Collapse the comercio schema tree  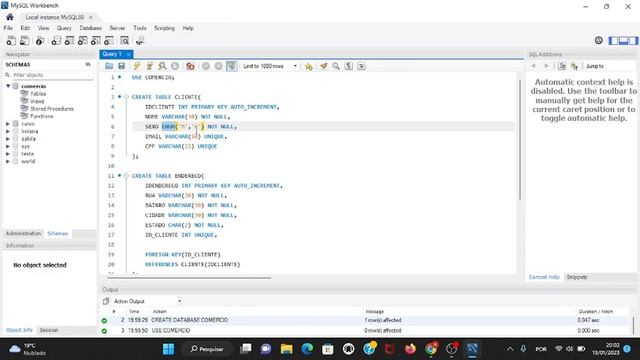click(x=8, y=86)
